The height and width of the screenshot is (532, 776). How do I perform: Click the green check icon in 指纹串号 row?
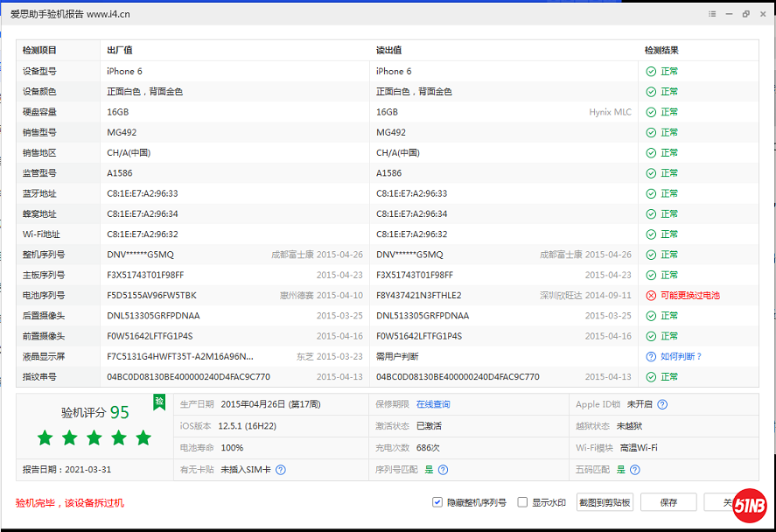click(x=651, y=376)
